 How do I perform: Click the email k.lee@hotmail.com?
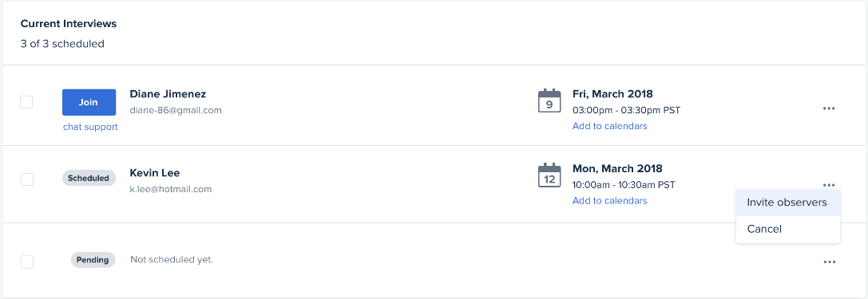(171, 189)
